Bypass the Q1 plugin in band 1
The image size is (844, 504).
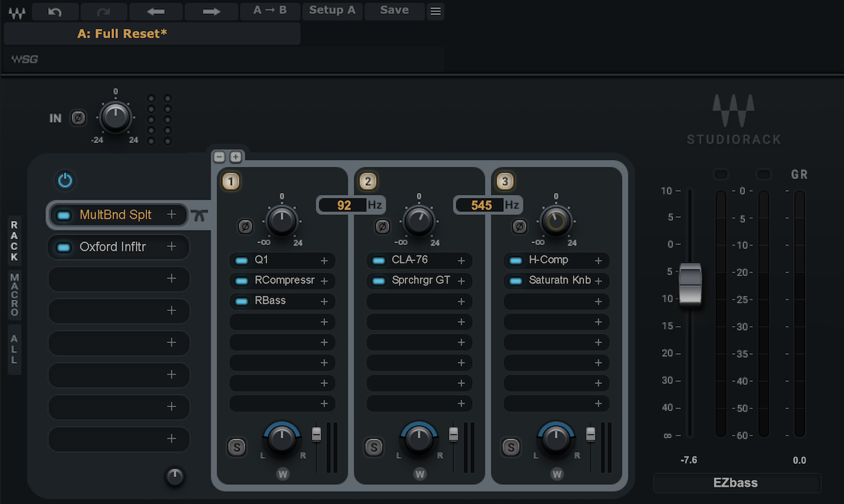[241, 260]
